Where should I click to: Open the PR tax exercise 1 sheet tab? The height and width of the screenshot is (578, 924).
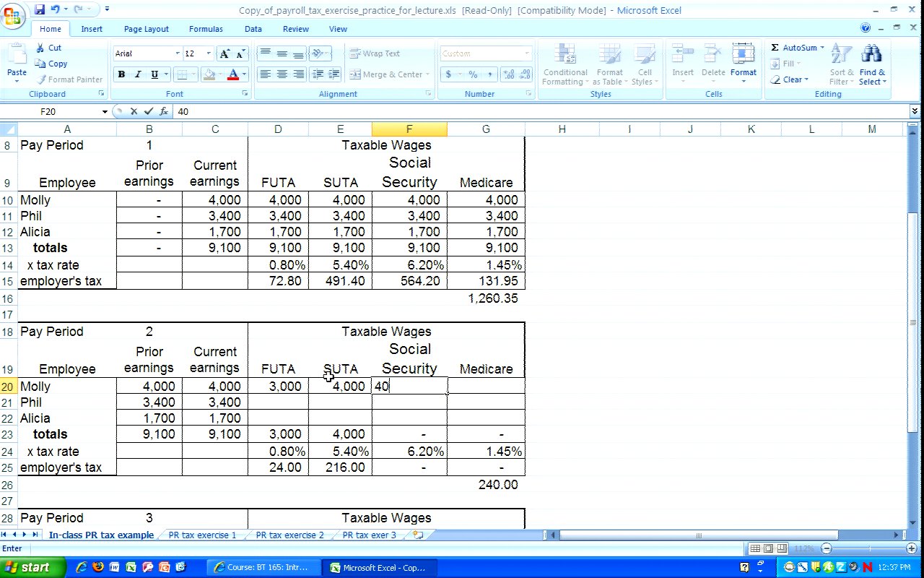coord(202,535)
